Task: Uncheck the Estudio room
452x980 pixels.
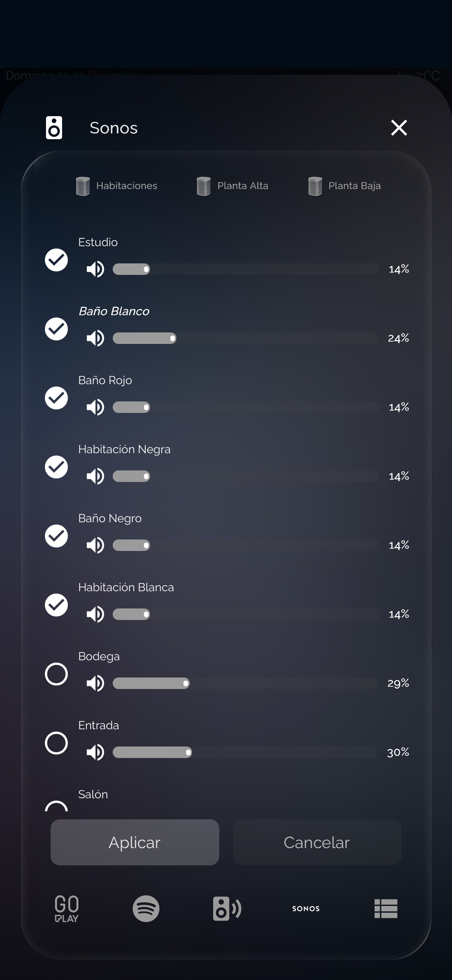Action: (x=56, y=260)
